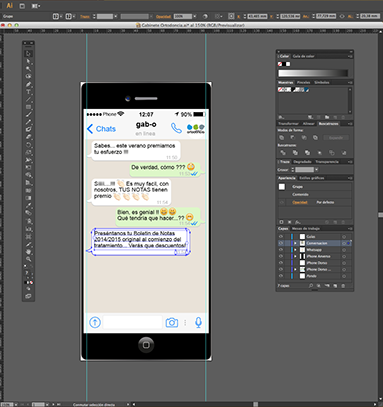Click the Trim pathfinder icon
383x407 pixels.
(x=295, y=153)
